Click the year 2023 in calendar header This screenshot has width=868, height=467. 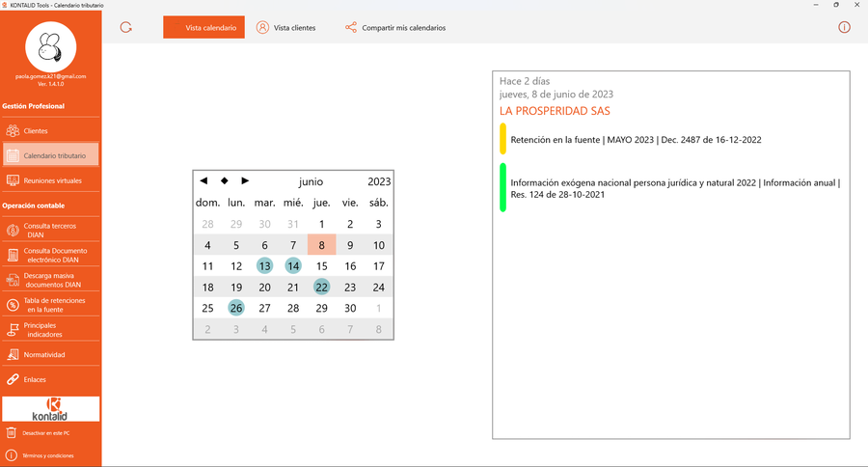[379, 181]
